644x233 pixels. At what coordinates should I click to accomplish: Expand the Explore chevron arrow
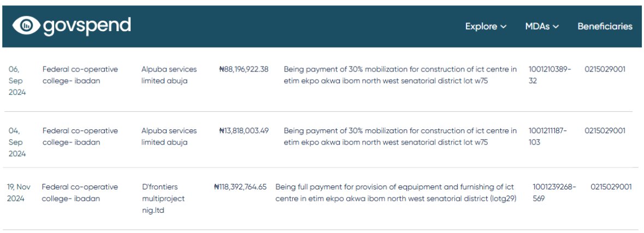coord(503,27)
